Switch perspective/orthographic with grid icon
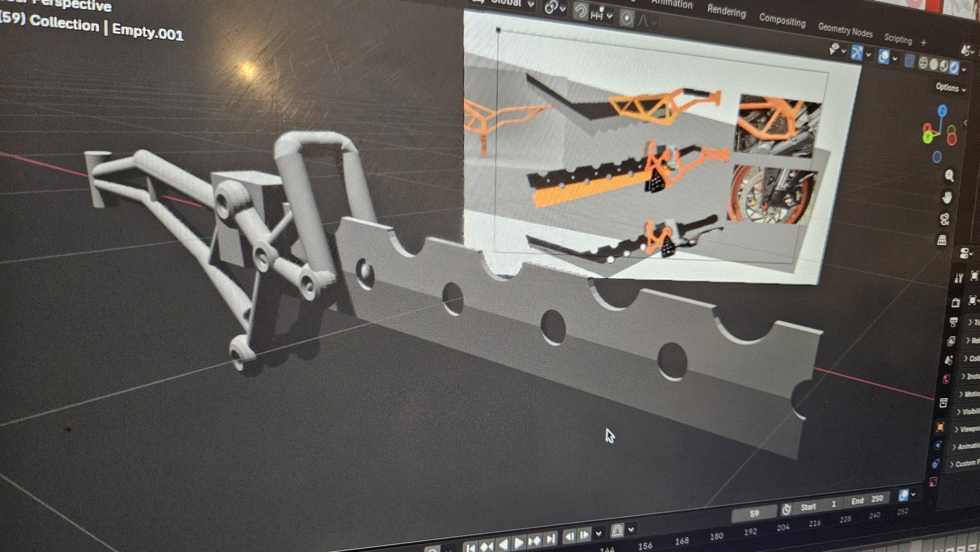The width and height of the screenshot is (980, 552). pyautogui.click(x=942, y=240)
